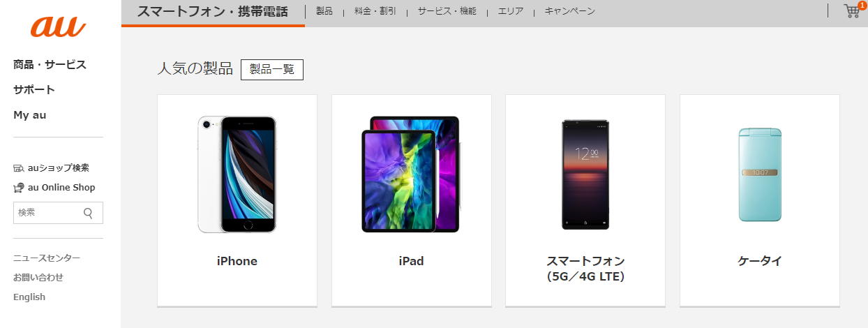Viewport: 868px width, 328px height.
Task: Open the iPad product image
Action: click(x=411, y=174)
